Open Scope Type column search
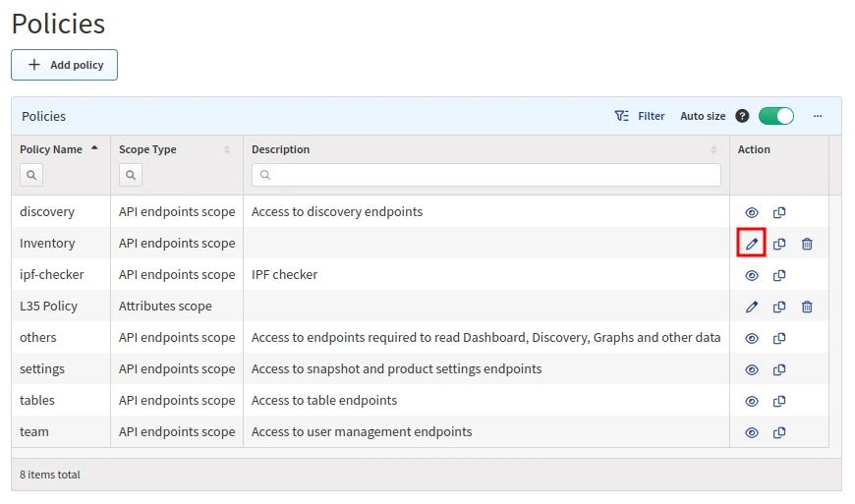Viewport: 855px width, 504px height. (131, 175)
